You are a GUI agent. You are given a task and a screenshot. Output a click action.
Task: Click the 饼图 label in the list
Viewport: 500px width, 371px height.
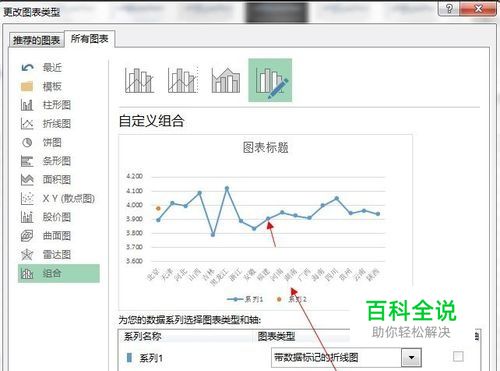52,142
